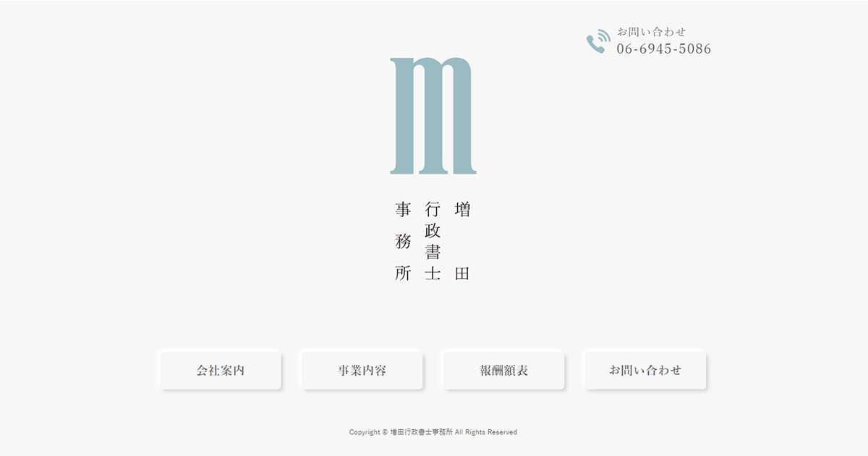Click the 'Copyright ©' text in footer

tap(368, 432)
